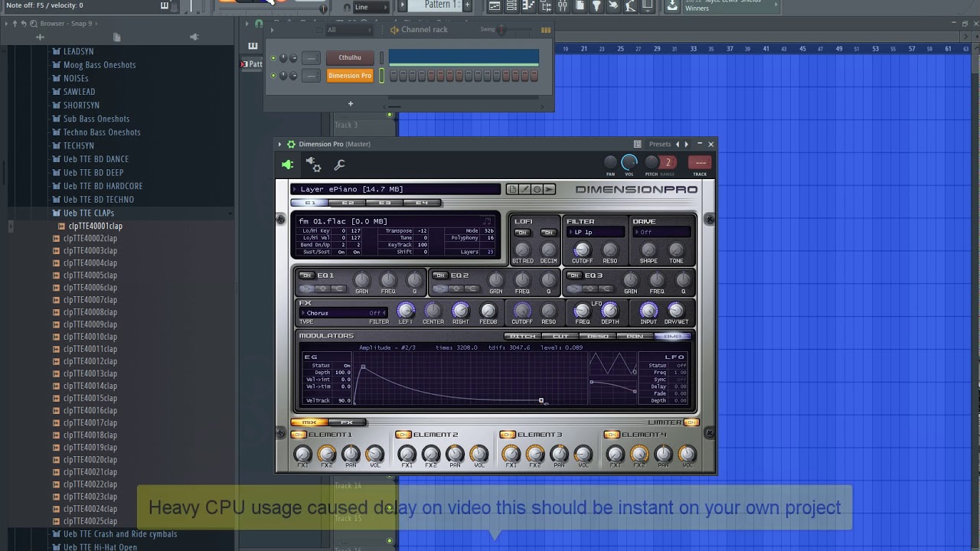The image size is (980, 551).
Task: Select Dimension Pro channel button
Action: tap(350, 76)
